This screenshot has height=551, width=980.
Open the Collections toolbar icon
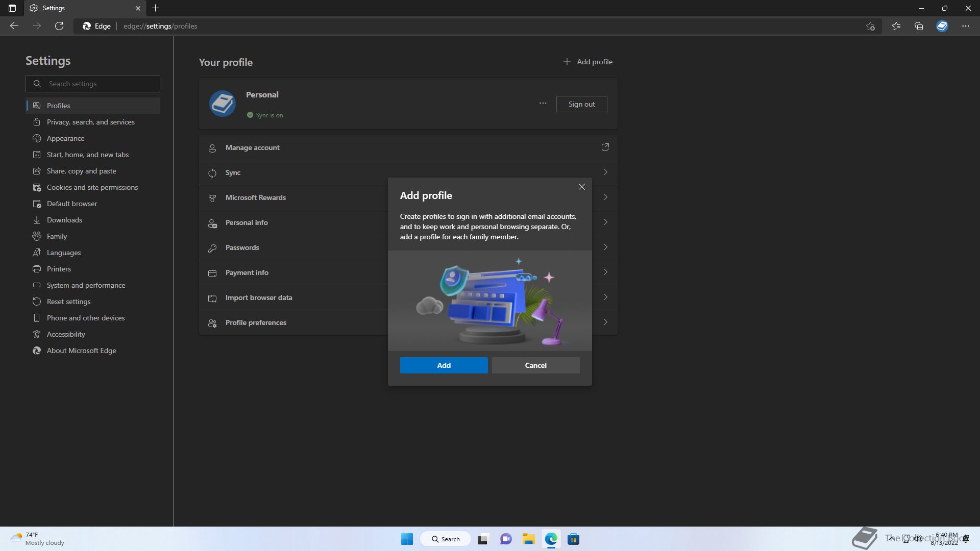click(x=919, y=26)
